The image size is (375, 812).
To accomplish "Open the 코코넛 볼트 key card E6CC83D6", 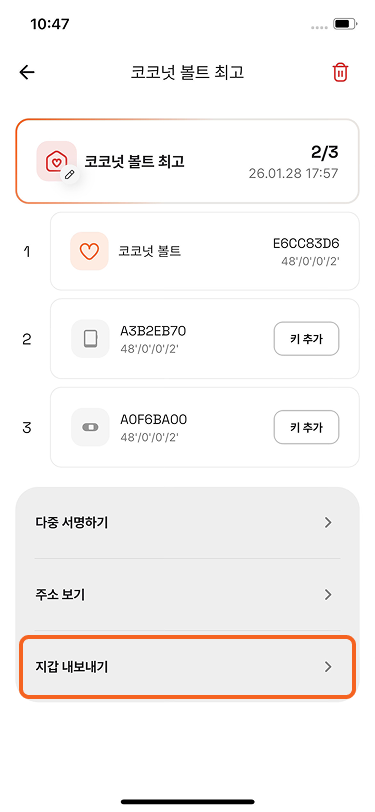I will pyautogui.click(x=205, y=251).
